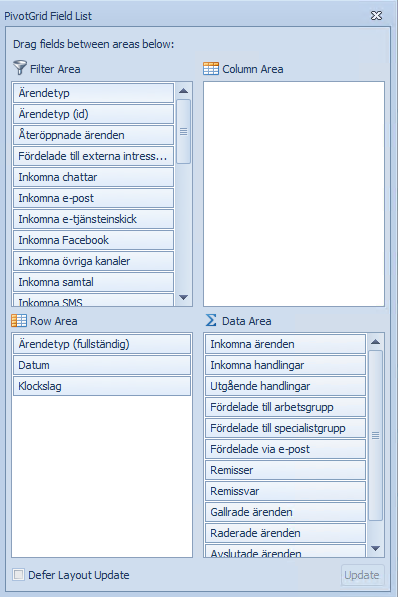Enable the Defer Layout Update checkbox

tap(18, 574)
